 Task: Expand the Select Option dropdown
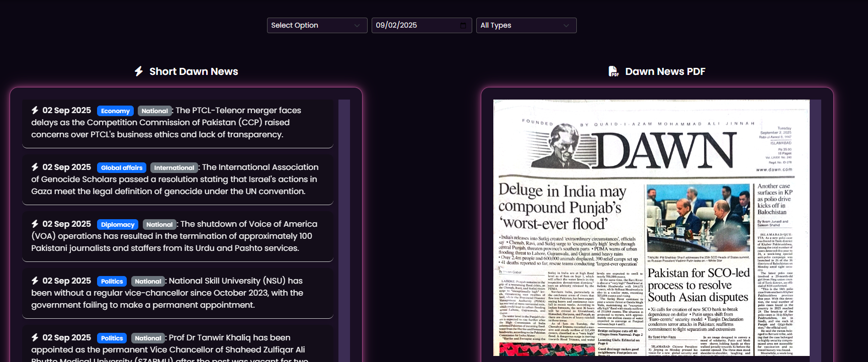316,25
